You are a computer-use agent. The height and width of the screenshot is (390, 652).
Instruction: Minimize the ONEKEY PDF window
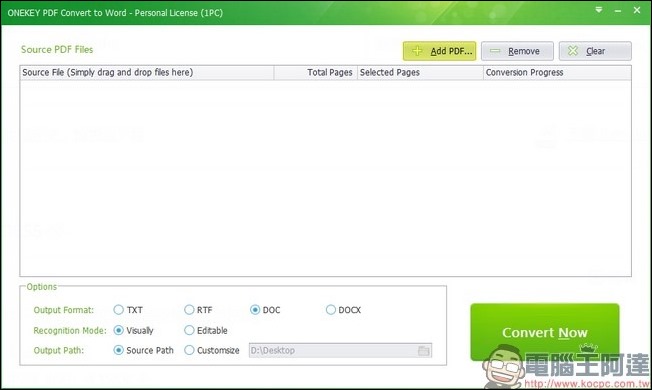pyautogui.click(x=618, y=11)
